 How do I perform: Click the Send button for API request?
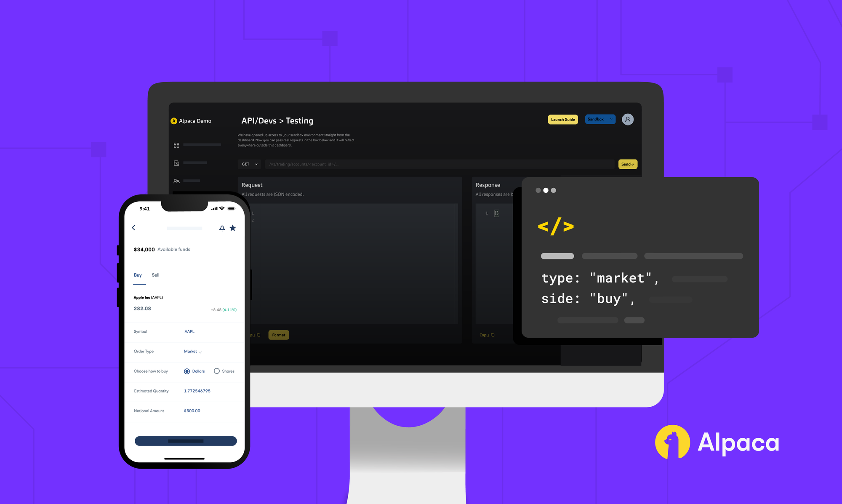click(627, 164)
